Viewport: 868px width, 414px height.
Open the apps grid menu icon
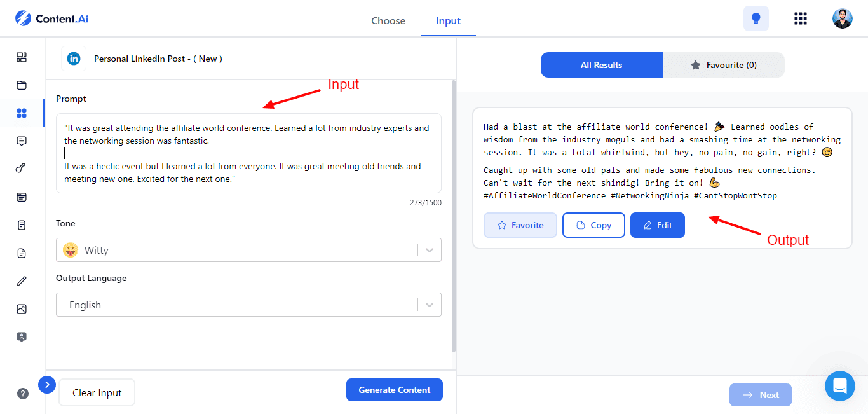click(801, 18)
